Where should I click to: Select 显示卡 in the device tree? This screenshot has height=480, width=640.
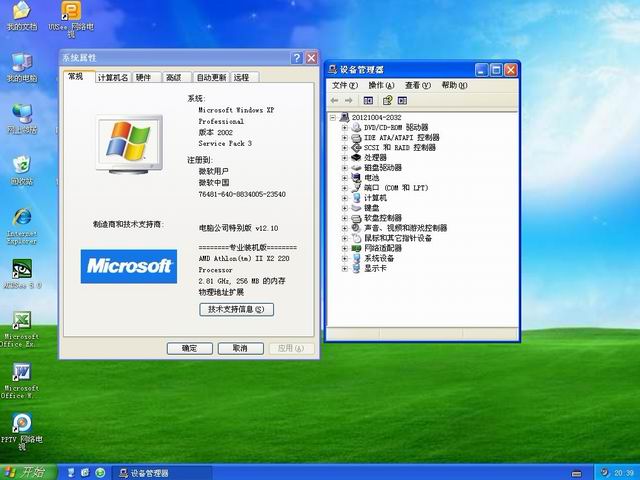375,268
